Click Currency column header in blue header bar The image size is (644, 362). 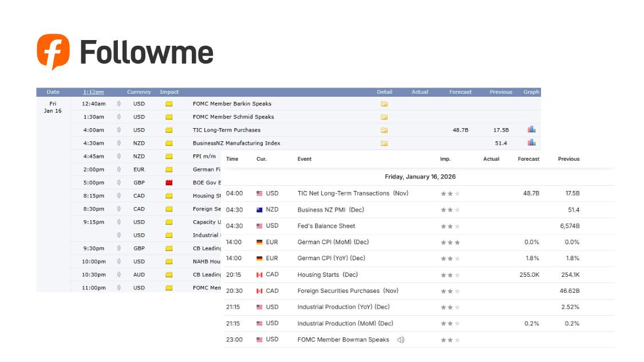(x=139, y=92)
